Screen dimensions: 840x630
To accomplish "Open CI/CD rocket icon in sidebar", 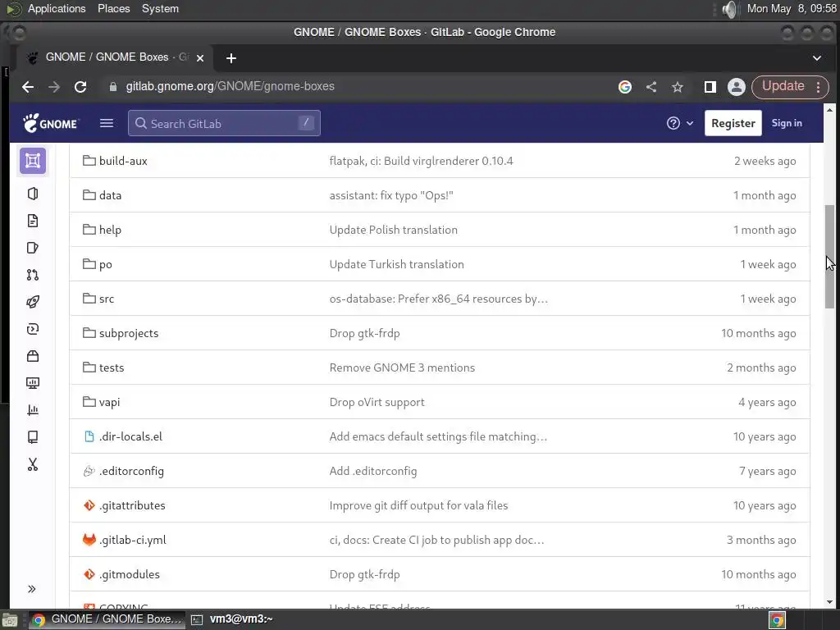I will pyautogui.click(x=33, y=302).
